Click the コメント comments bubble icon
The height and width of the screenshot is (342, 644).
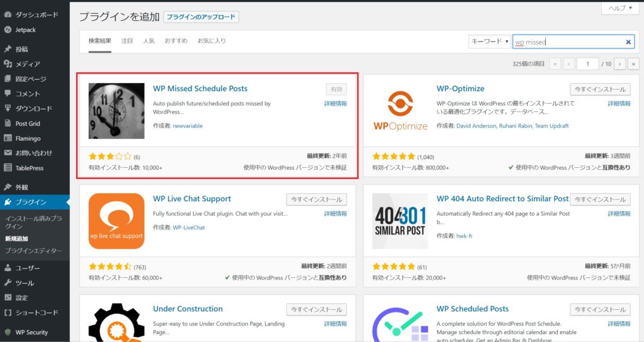tap(8, 94)
